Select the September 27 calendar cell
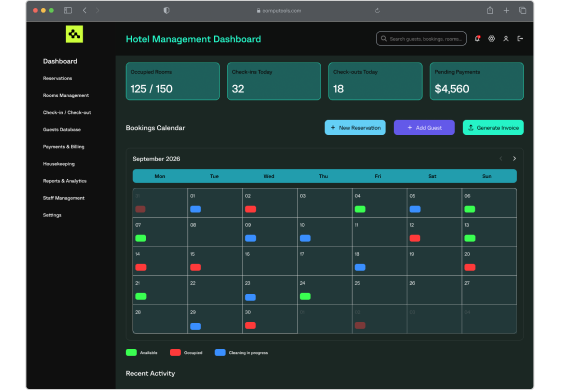Screen dimensions: 561x390 [x=489, y=290]
